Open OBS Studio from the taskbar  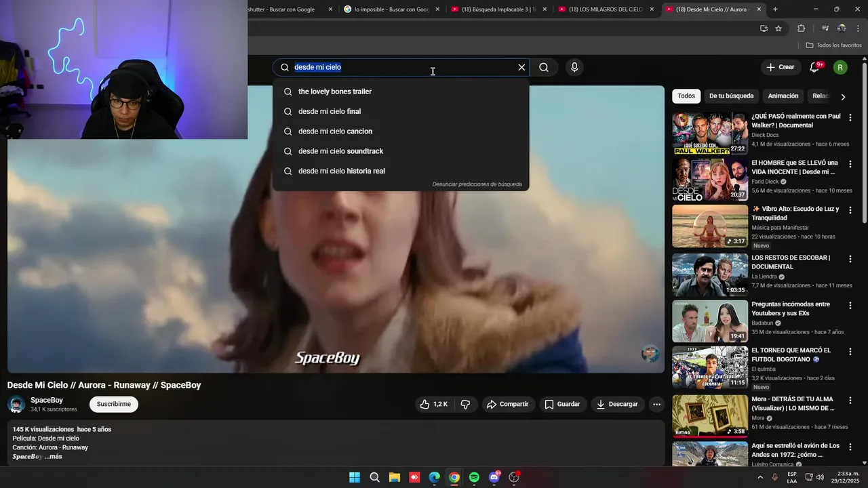point(514,477)
